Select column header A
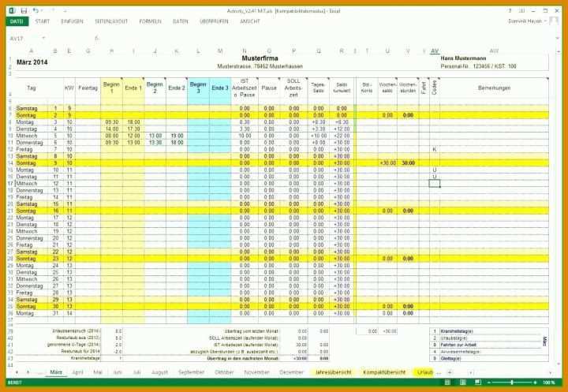 pos(31,51)
